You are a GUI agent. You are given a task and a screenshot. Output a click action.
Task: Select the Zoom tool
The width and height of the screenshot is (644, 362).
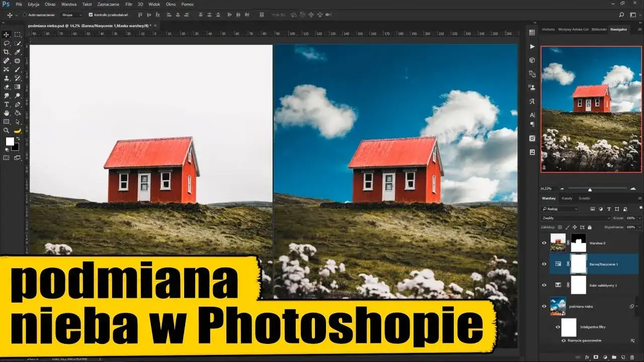point(7,130)
